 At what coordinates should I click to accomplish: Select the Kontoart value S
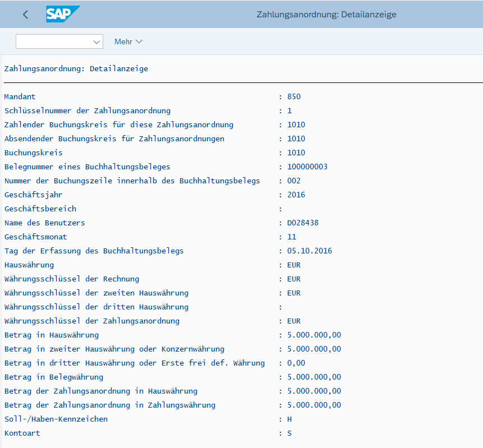pos(289,433)
